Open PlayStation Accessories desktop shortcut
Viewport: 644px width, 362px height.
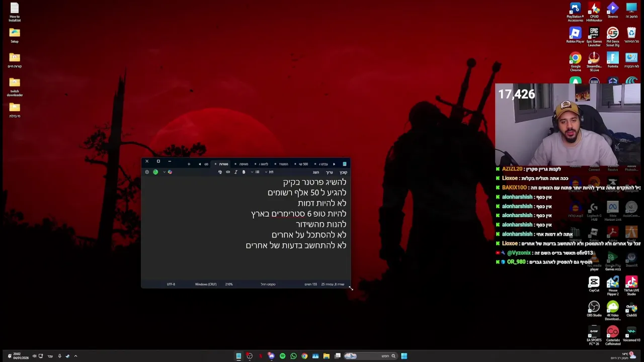[x=575, y=12]
